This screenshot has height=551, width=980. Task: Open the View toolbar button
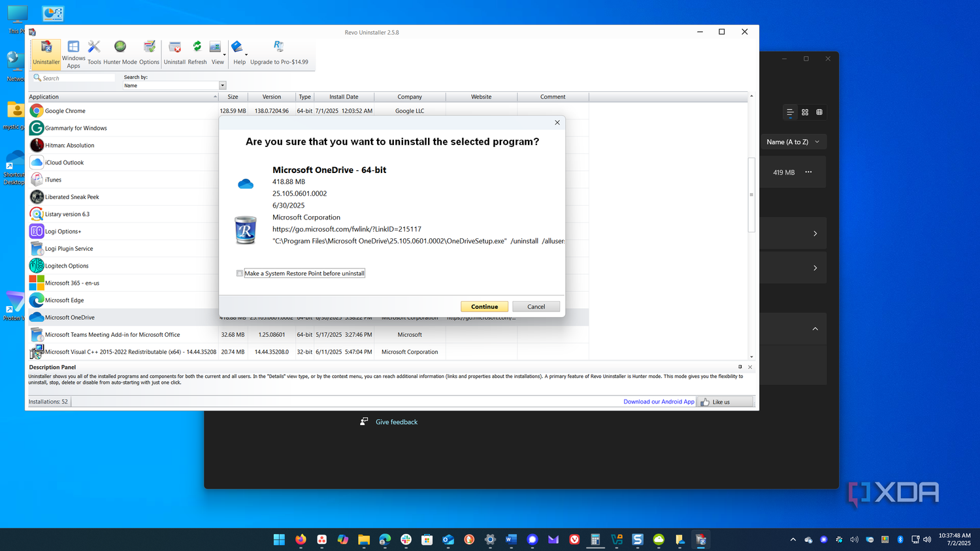coord(216,53)
